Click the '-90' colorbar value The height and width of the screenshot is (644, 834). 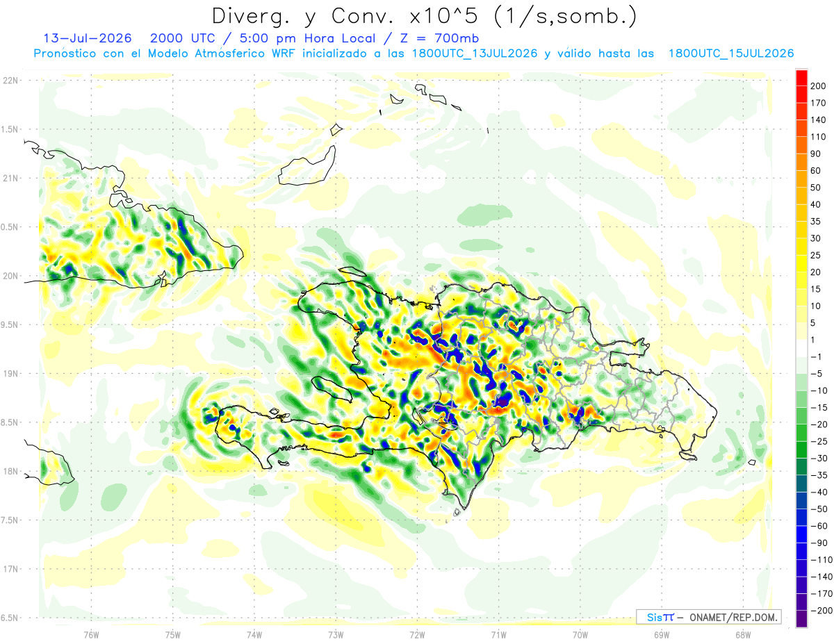pyautogui.click(x=819, y=543)
